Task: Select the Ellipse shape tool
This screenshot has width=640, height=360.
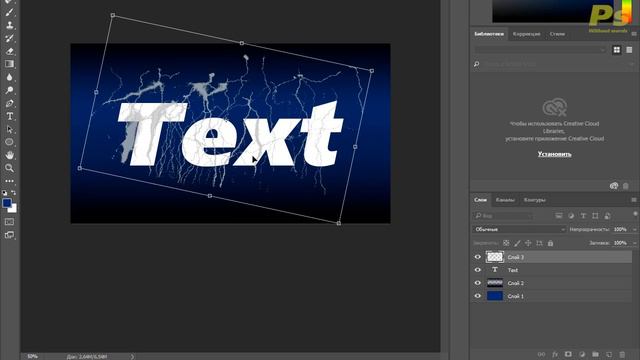Action: 9,142
